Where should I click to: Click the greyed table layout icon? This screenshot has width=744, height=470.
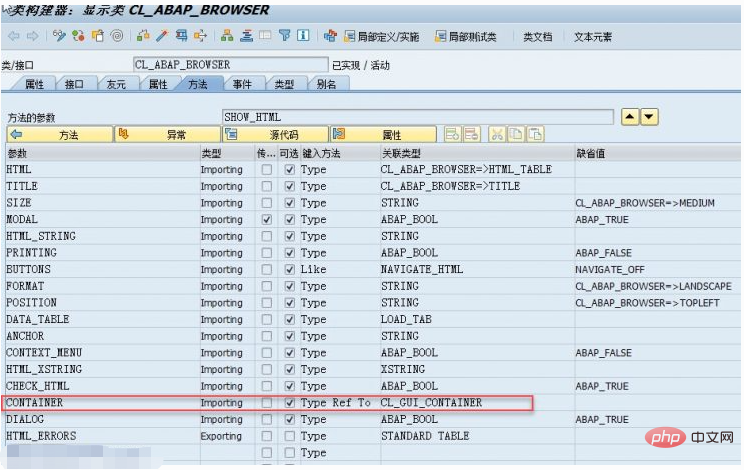(x=265, y=36)
